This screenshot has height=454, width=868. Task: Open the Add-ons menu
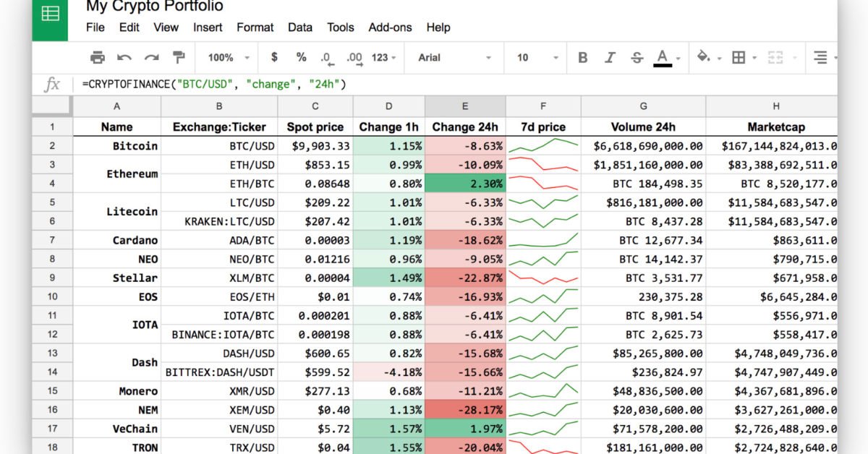click(390, 27)
